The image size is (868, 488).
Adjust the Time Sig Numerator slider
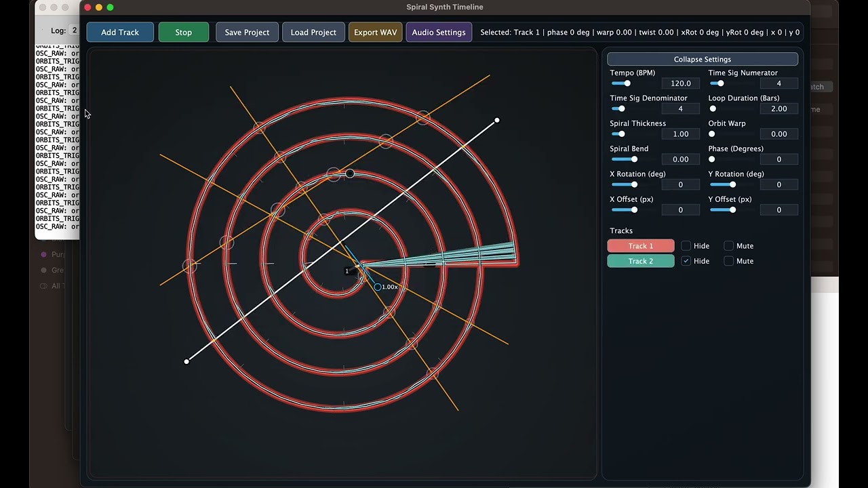732,83
